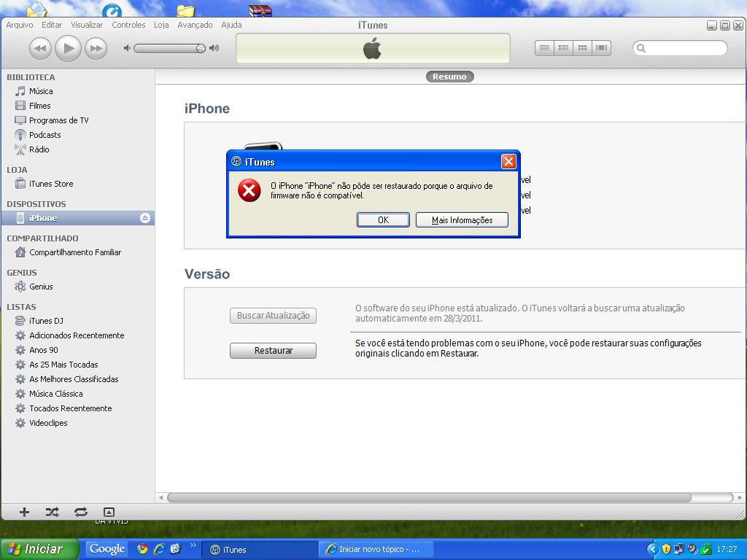This screenshot has width=747, height=560.
Task: Click OK in the iTunes error dialog
Action: 383,220
